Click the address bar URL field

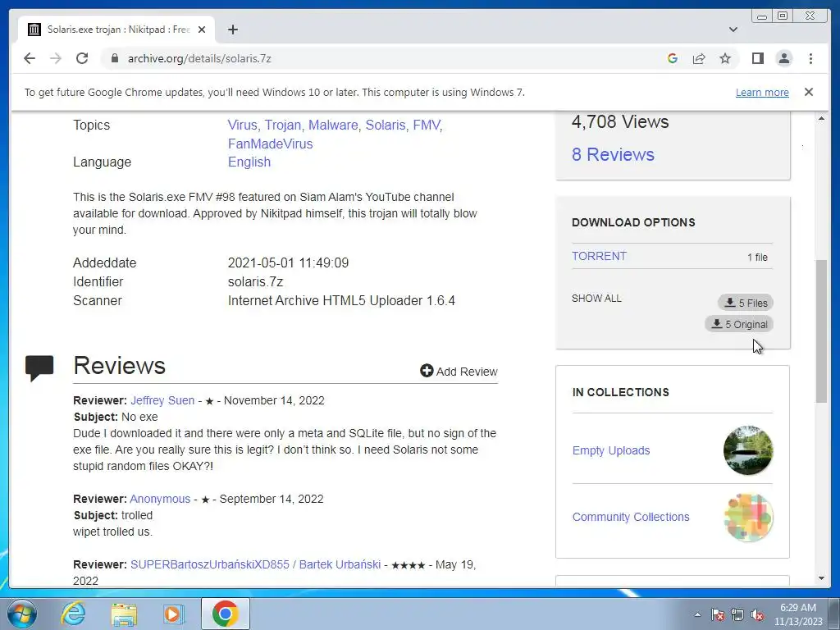coord(386,58)
